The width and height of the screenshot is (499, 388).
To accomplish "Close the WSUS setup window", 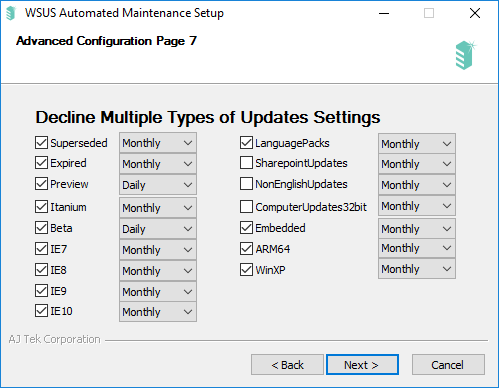I will tap(475, 13).
